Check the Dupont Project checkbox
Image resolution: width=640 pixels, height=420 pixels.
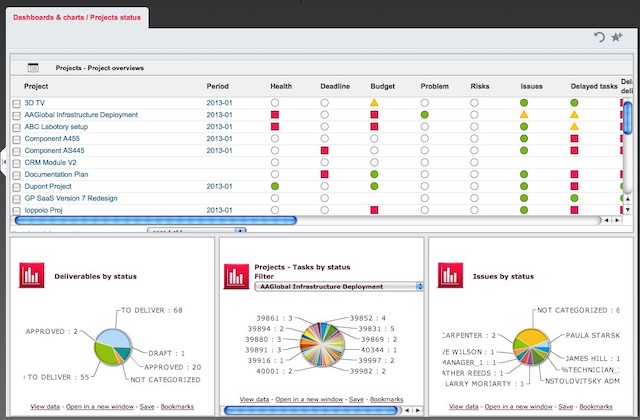tap(16, 187)
